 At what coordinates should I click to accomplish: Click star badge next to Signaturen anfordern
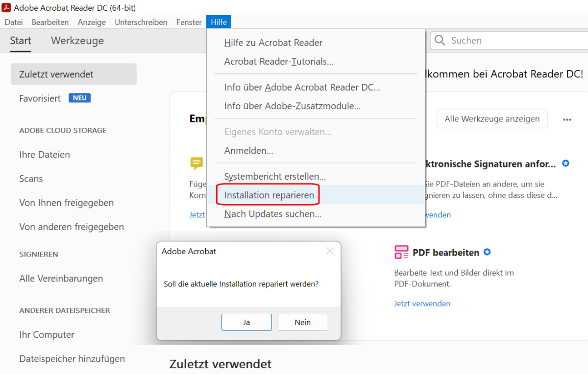click(565, 164)
